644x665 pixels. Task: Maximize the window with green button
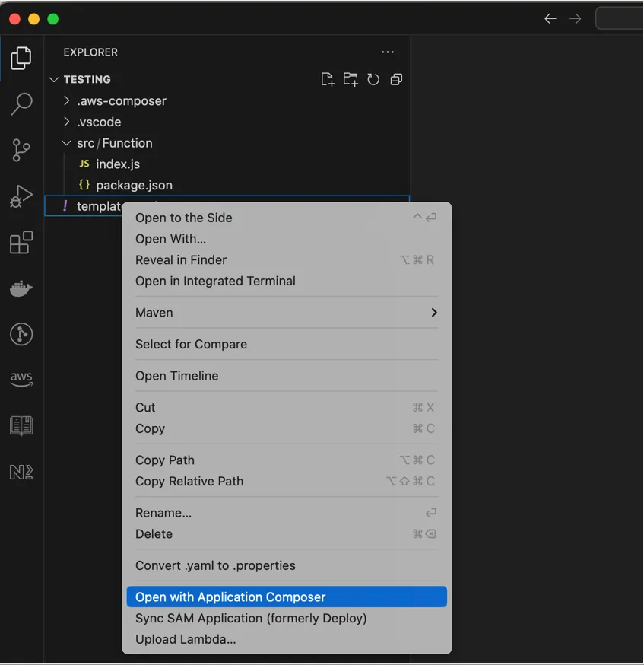[53, 19]
